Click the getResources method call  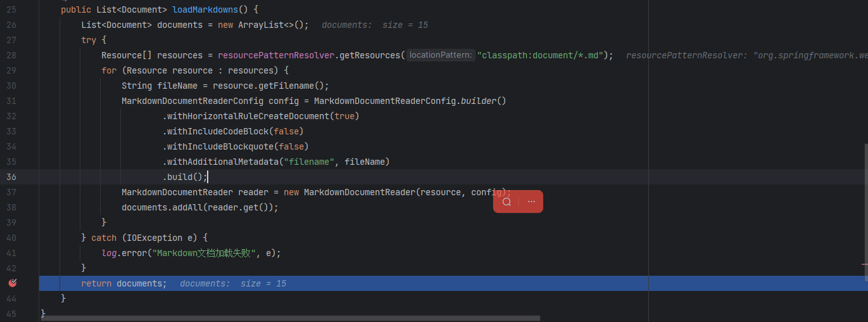point(370,55)
